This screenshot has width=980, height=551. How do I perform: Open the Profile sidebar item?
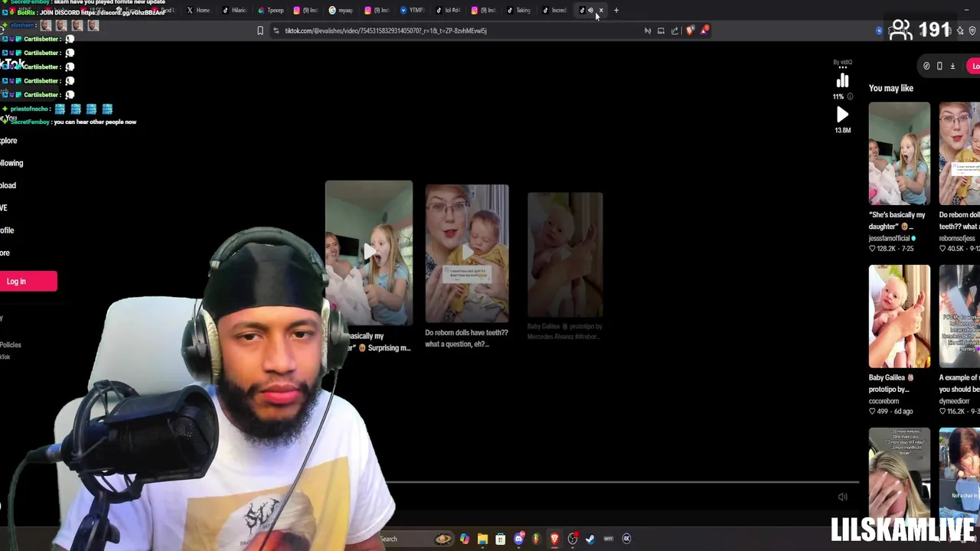[7, 230]
